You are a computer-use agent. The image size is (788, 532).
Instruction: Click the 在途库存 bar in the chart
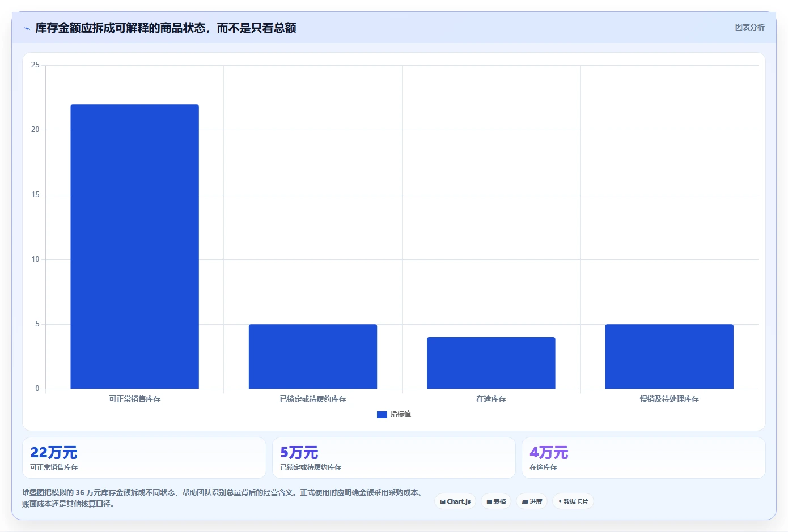click(491, 363)
